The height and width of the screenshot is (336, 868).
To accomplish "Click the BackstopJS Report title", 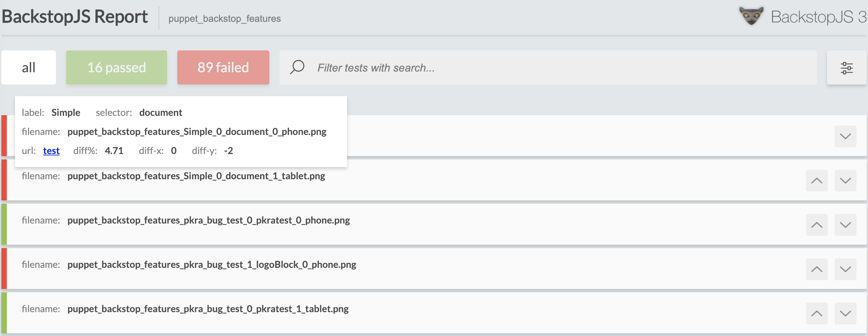I will tap(75, 17).
